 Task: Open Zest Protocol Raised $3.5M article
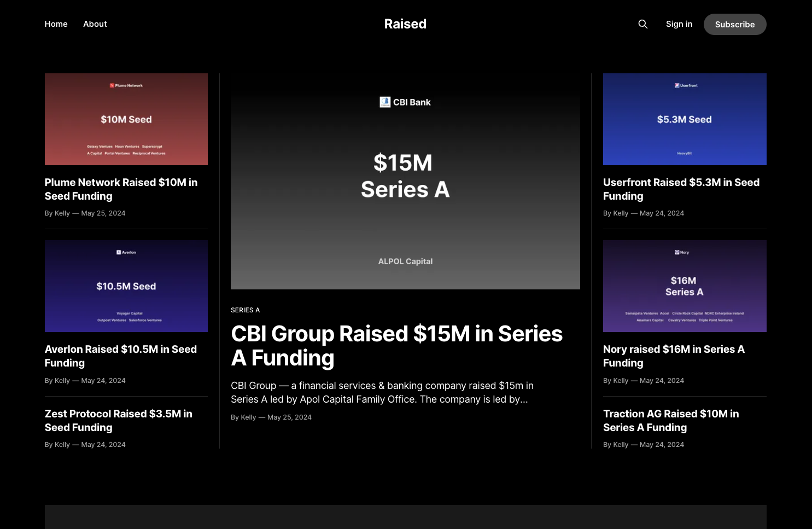tap(118, 421)
